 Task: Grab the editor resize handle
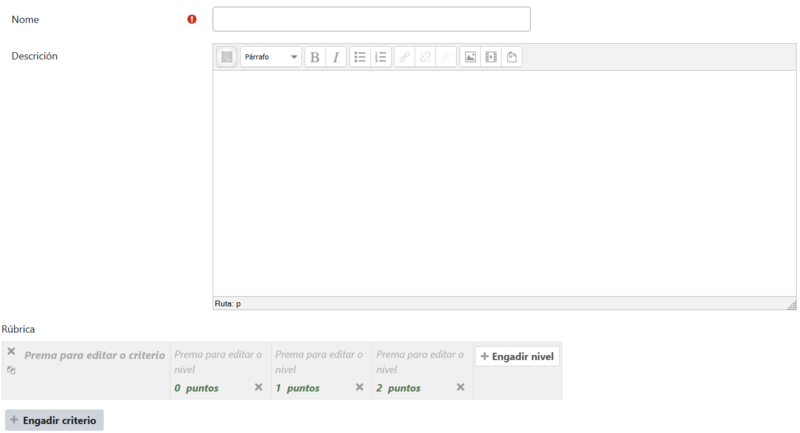[x=791, y=305]
